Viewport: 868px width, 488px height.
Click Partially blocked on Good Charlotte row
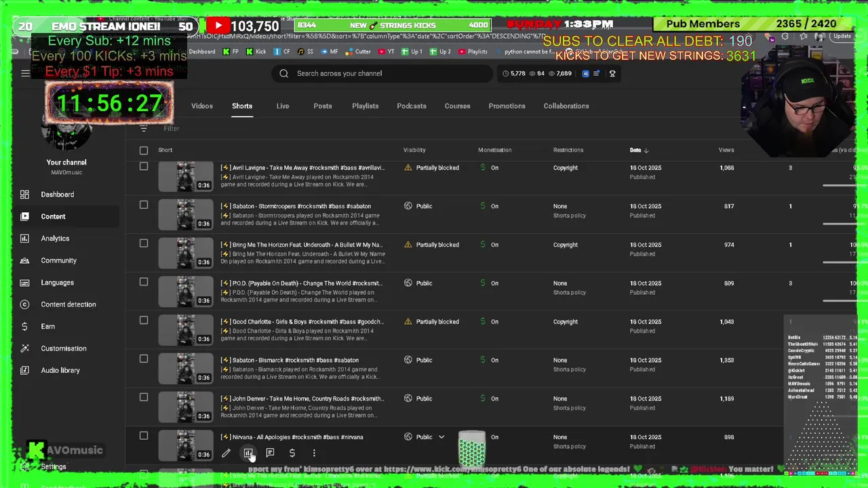437,322
